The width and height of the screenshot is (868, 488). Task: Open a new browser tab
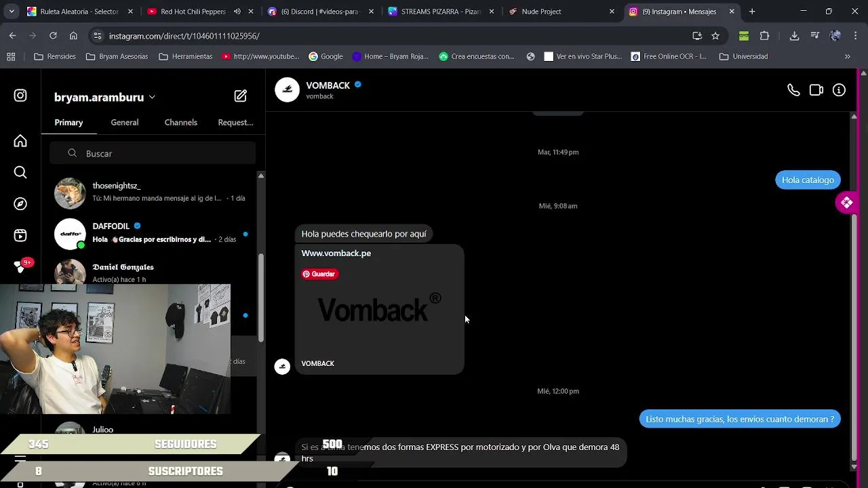pos(752,12)
